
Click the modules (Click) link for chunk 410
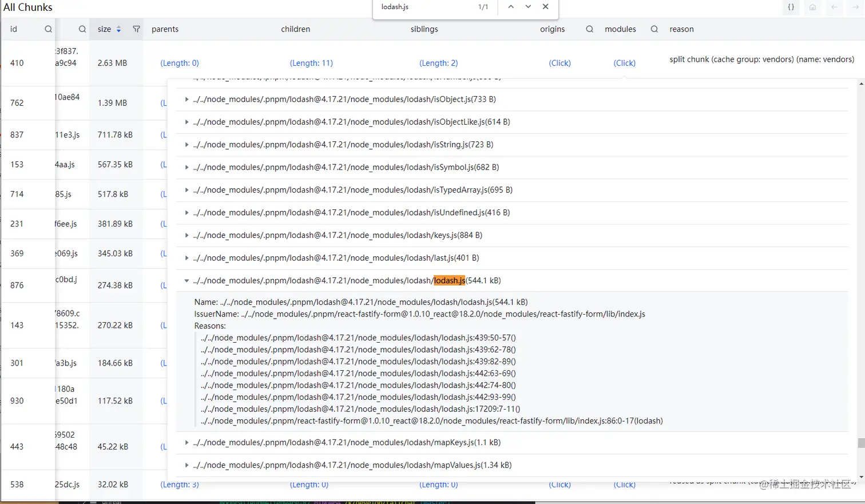click(624, 63)
